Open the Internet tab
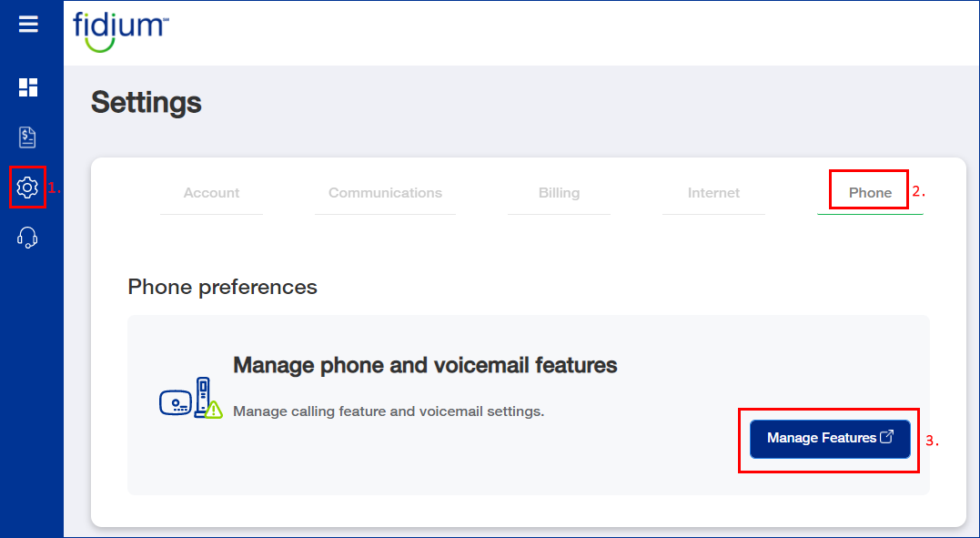 713,192
